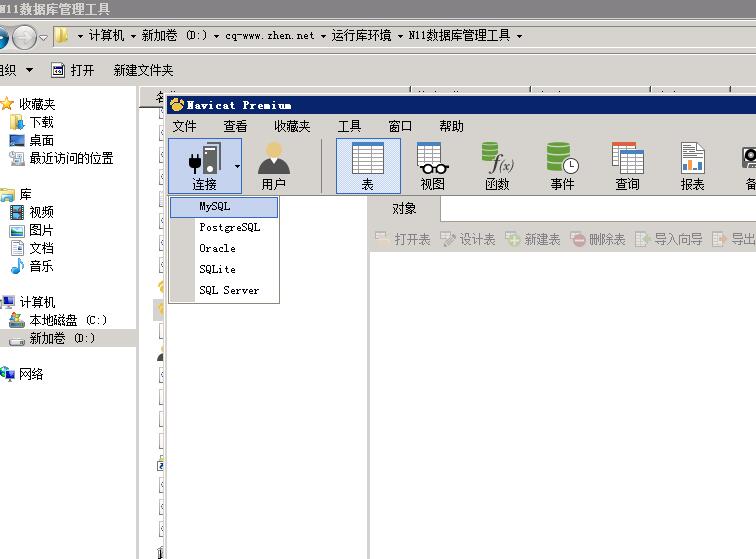Open the Event (事件) clock icon

pyautogui.click(x=562, y=164)
